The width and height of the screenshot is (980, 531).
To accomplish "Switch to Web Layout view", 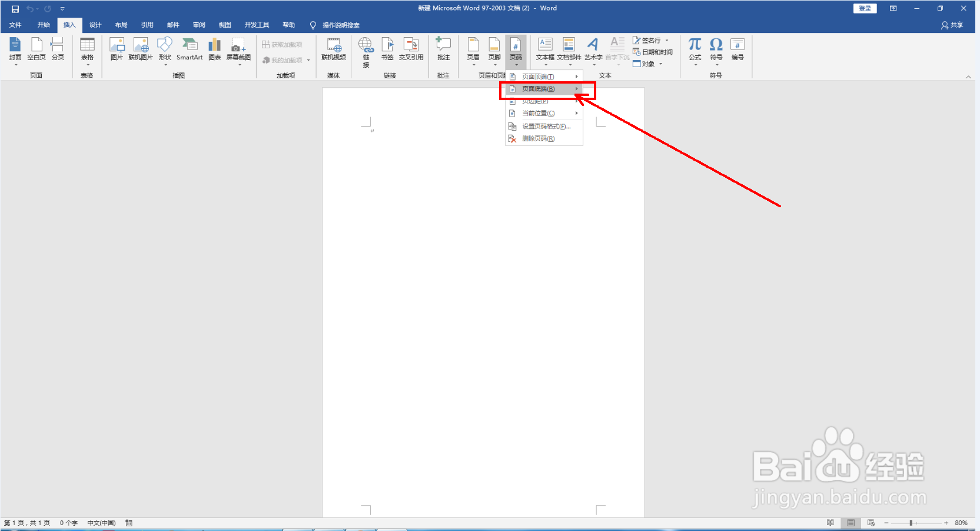I will coord(871,523).
